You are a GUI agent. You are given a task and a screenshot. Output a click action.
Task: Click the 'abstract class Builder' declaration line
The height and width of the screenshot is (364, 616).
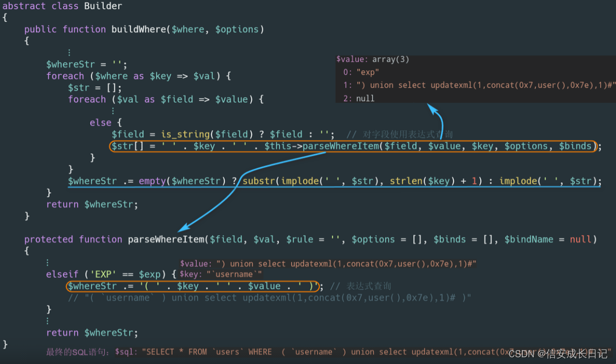coord(62,6)
